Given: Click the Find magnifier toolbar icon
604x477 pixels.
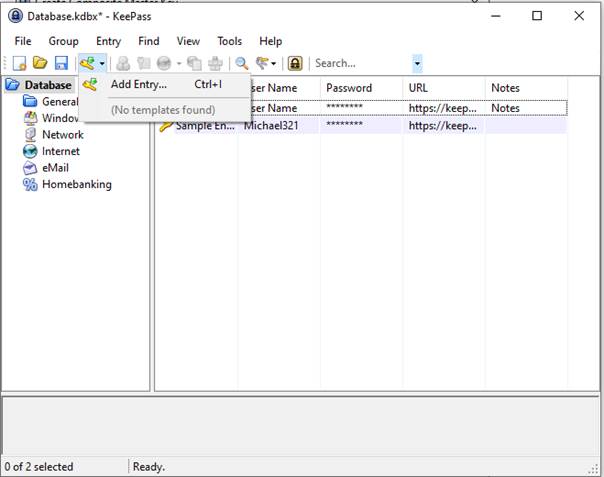Looking at the screenshot, I should pos(242,64).
